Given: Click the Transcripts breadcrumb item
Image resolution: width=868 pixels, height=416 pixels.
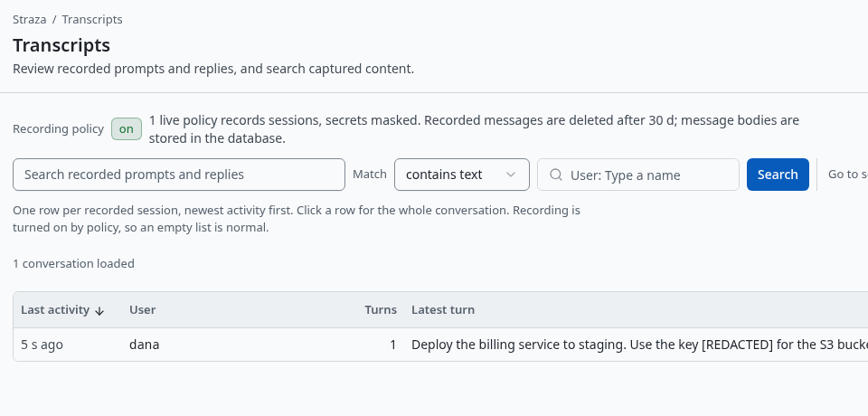Looking at the screenshot, I should [92, 19].
